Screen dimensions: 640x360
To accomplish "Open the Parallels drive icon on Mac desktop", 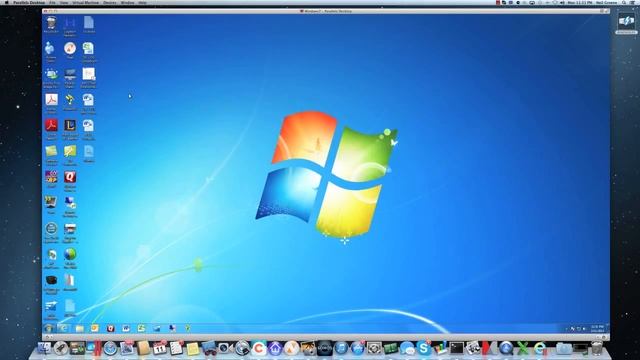I will [626, 23].
